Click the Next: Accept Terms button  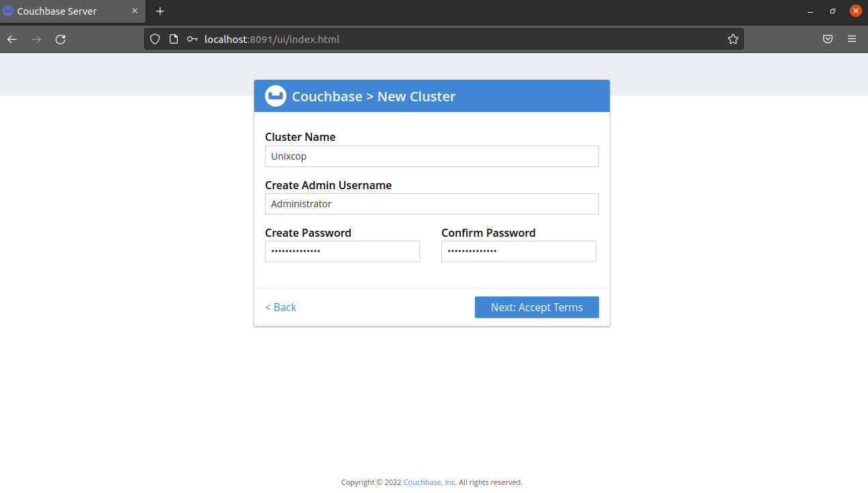537,307
